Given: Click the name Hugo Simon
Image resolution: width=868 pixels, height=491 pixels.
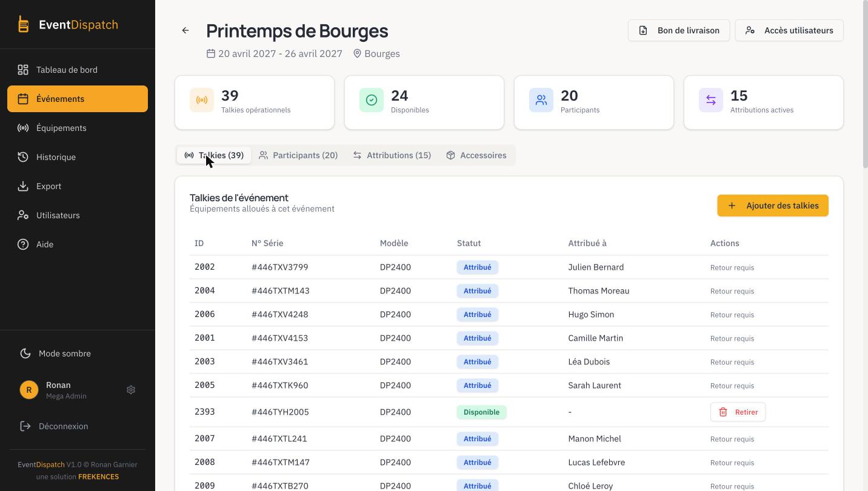Looking at the screenshot, I should 591,315.
